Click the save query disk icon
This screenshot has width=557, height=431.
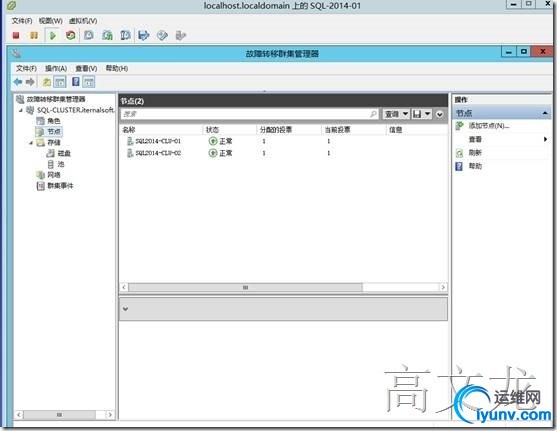click(x=417, y=114)
